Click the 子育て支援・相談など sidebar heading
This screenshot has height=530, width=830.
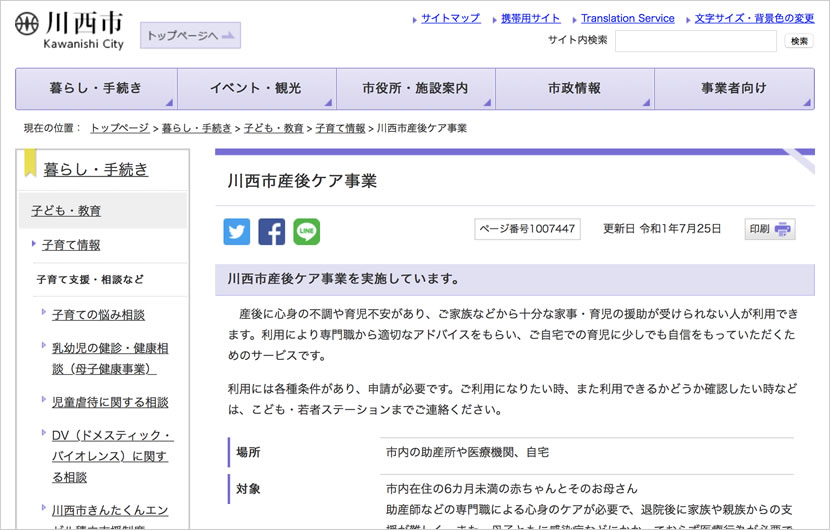(90, 280)
